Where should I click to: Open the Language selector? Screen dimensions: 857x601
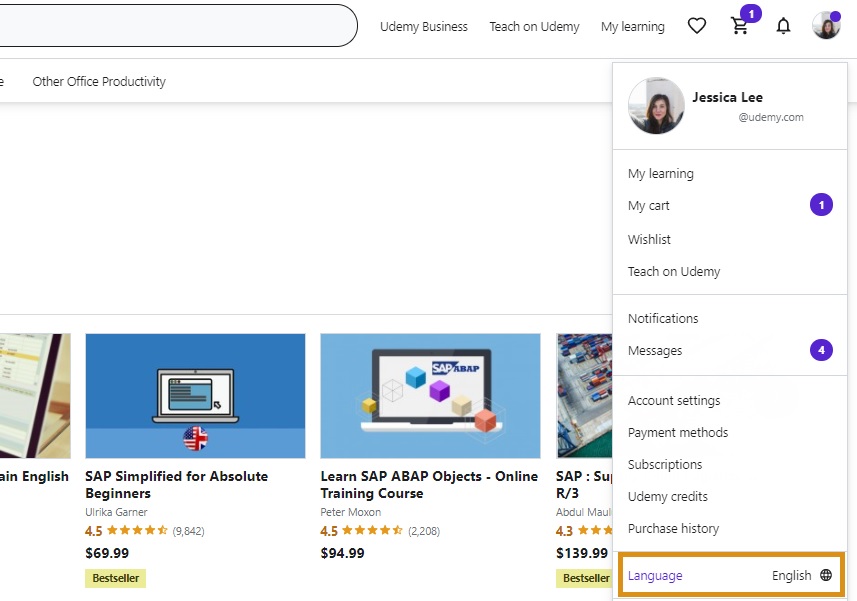732,575
